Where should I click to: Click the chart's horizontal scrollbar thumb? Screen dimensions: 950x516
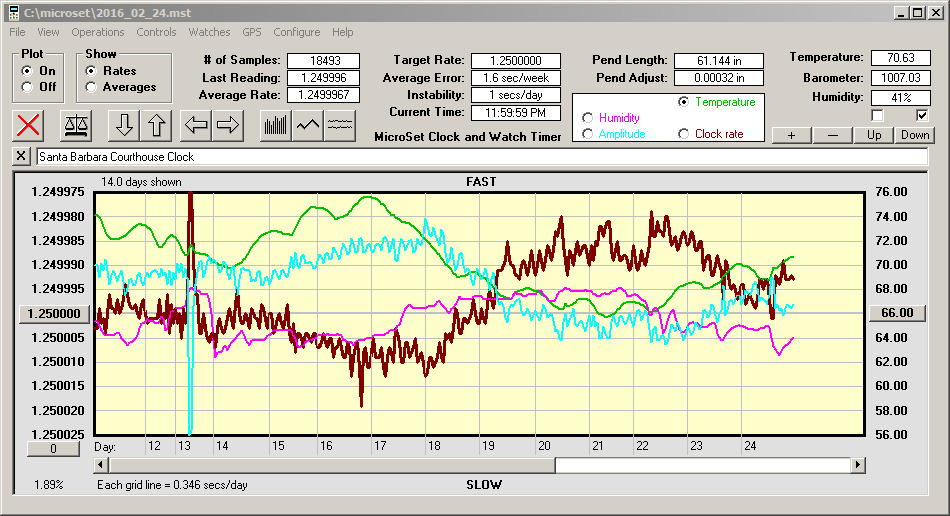330,465
